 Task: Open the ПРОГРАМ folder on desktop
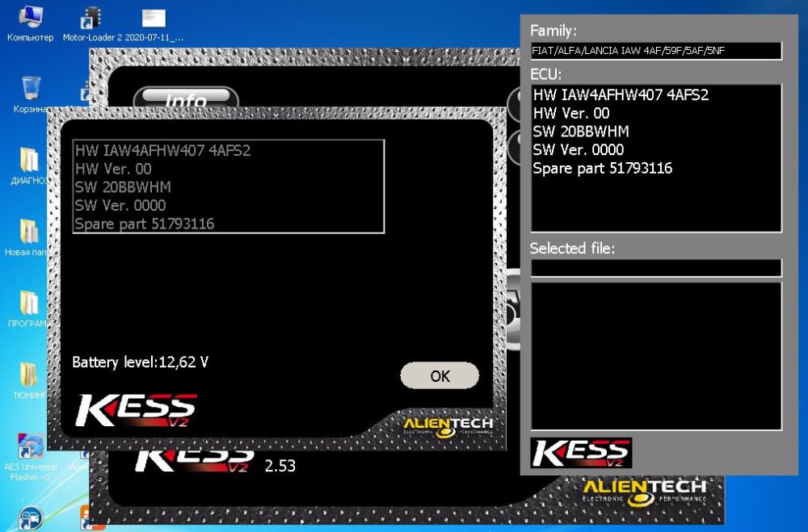click(x=27, y=309)
